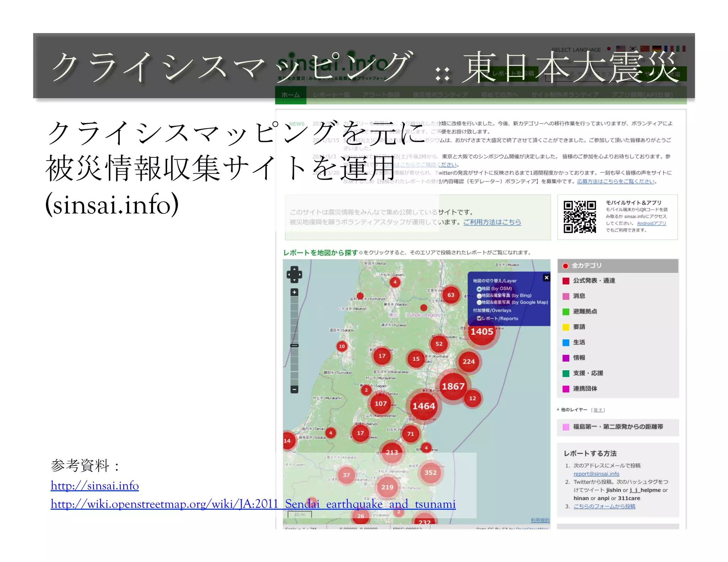
Task: Expand the 他のレイヤー section
Action: (x=572, y=410)
